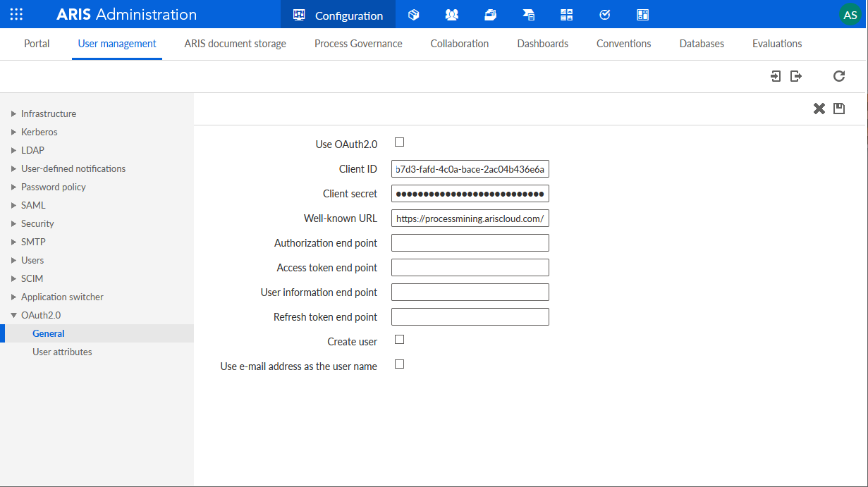Switch to the Evaluations tab

[x=777, y=44]
